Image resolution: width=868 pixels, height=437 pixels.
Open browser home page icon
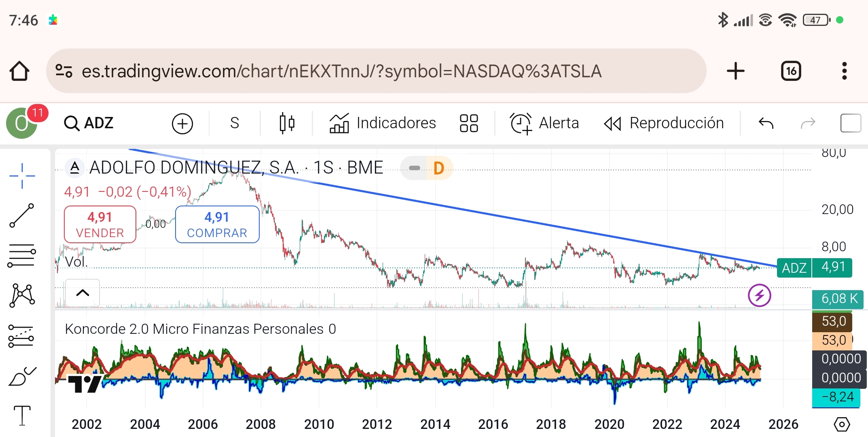point(19,71)
